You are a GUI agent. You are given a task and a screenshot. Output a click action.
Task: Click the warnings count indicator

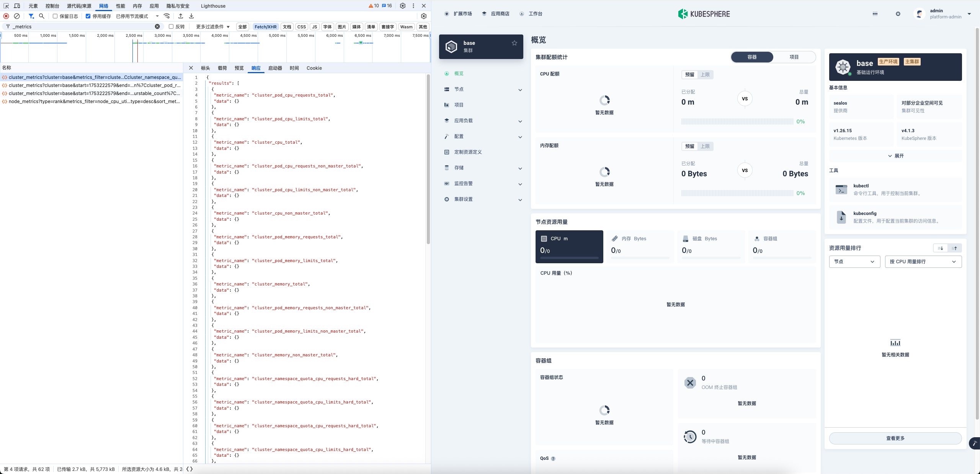click(374, 6)
